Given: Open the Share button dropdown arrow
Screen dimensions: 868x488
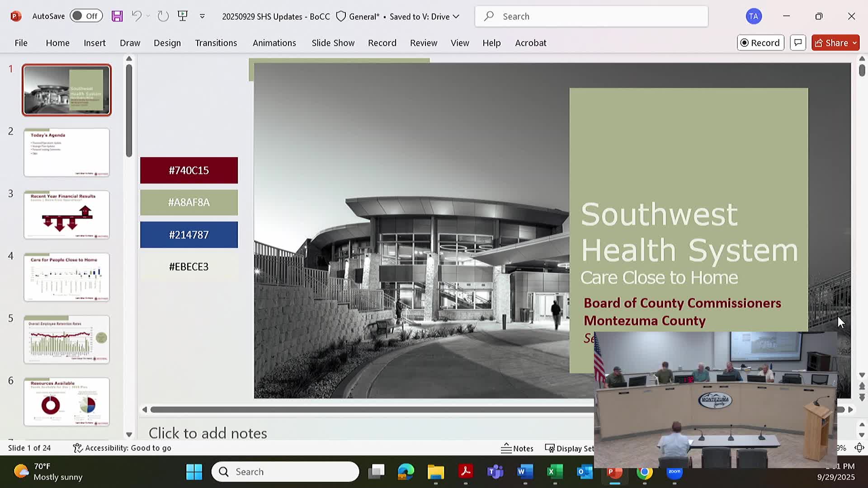Looking at the screenshot, I should [x=854, y=43].
